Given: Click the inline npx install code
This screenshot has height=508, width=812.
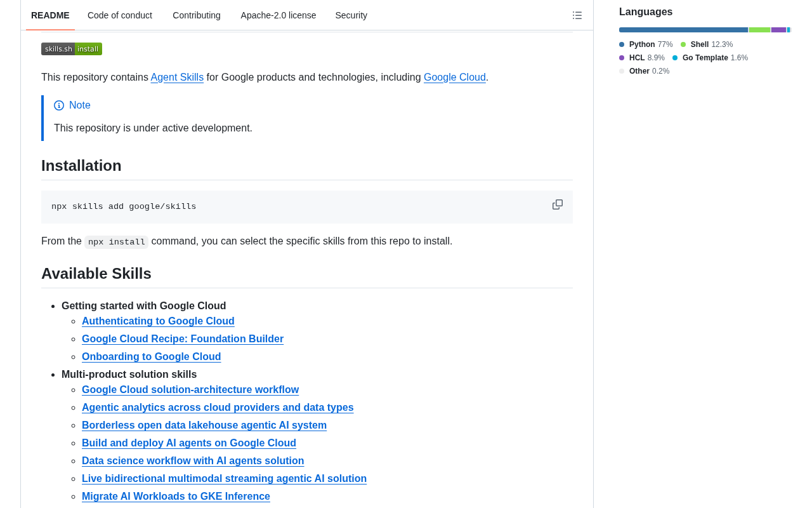Looking at the screenshot, I should pos(117,242).
